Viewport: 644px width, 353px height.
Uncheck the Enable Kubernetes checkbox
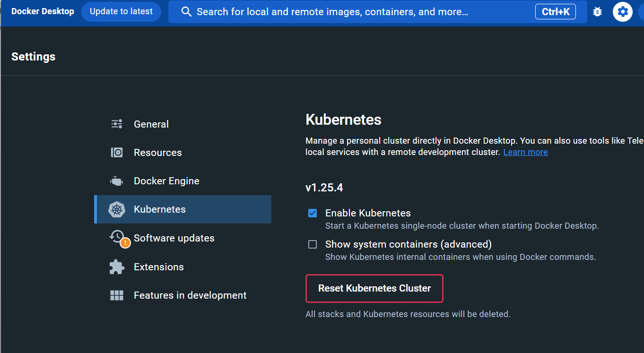(313, 213)
